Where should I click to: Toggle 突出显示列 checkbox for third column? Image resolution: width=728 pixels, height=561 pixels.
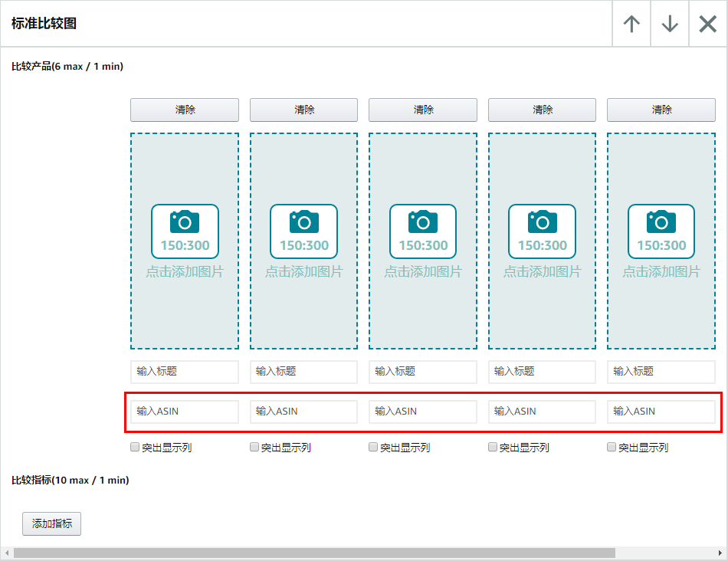pyautogui.click(x=373, y=447)
